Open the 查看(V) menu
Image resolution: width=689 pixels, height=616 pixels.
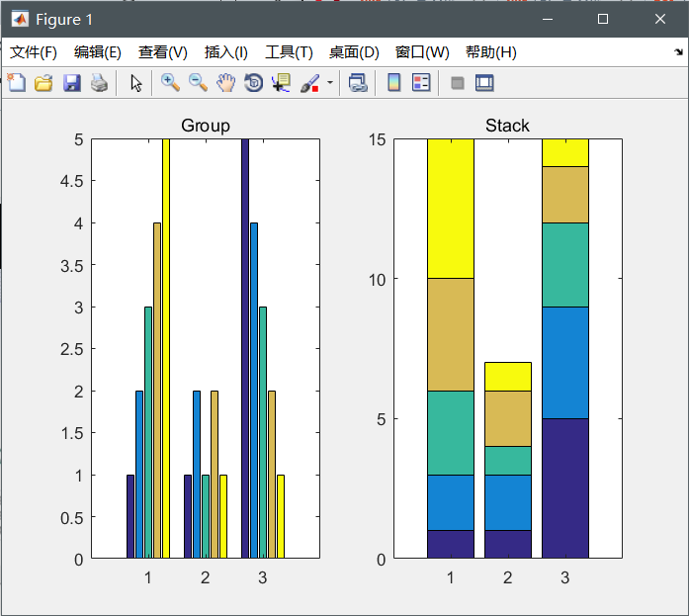162,52
